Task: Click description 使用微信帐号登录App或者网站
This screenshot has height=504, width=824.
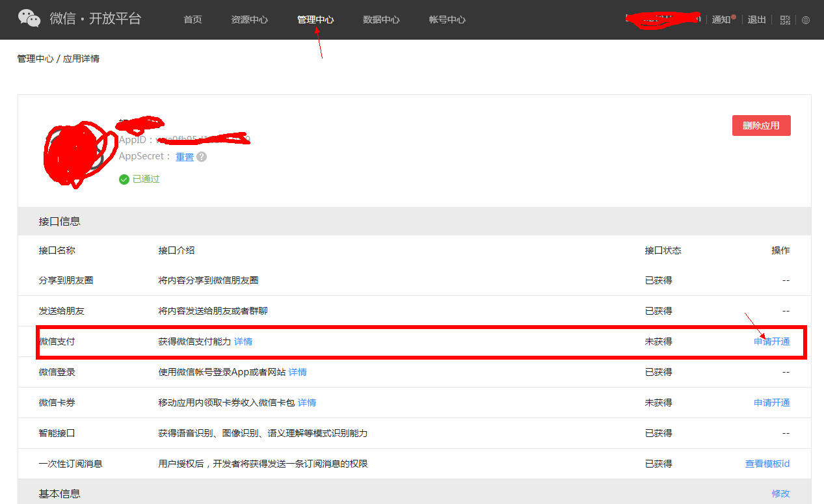Action: click(x=222, y=372)
